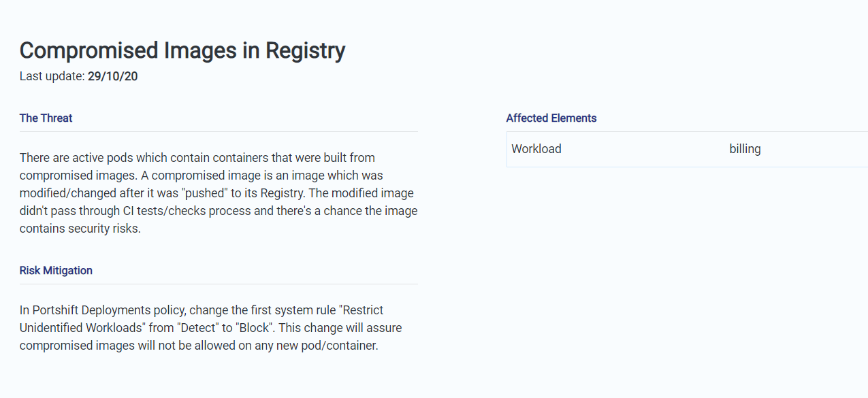Click the phrase 'contains security risks.'
This screenshot has height=398, width=868.
tap(80, 229)
